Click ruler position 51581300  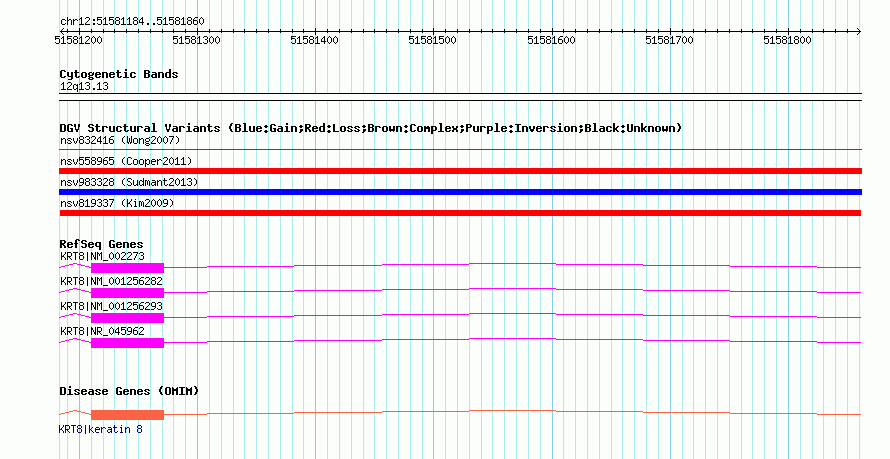pyautogui.click(x=196, y=40)
